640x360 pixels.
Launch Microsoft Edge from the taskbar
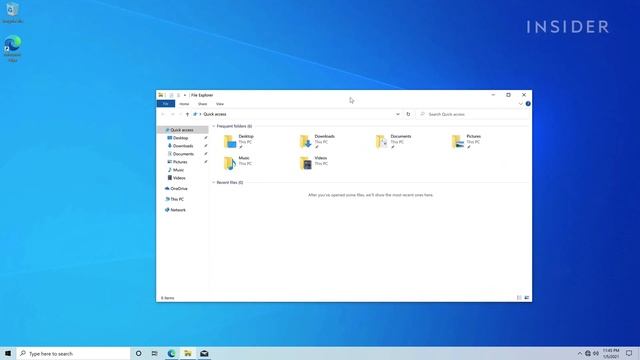(171, 353)
